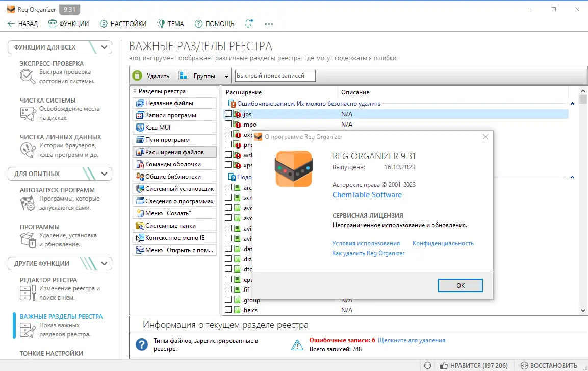This screenshot has height=371, width=588.
Task: Click the Группы toolbar icon
Action: [184, 76]
